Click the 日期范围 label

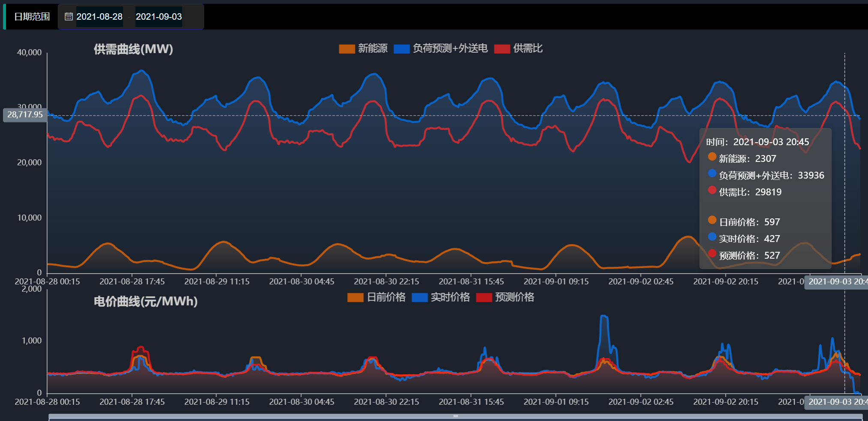32,17
